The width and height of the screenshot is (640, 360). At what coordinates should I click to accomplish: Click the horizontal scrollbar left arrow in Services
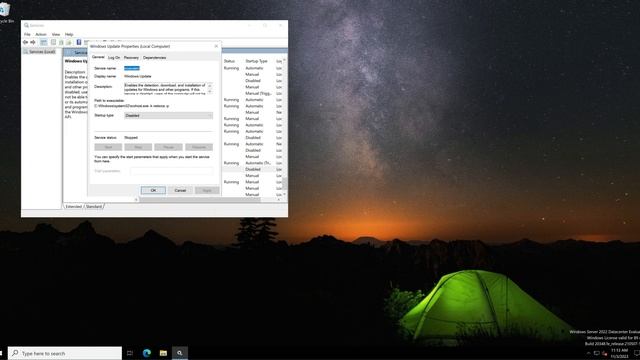click(136, 200)
